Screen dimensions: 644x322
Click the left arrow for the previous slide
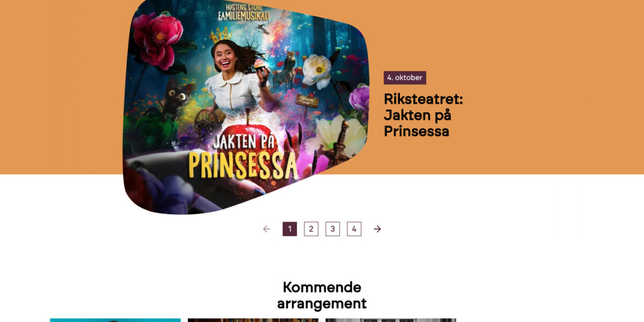click(267, 229)
